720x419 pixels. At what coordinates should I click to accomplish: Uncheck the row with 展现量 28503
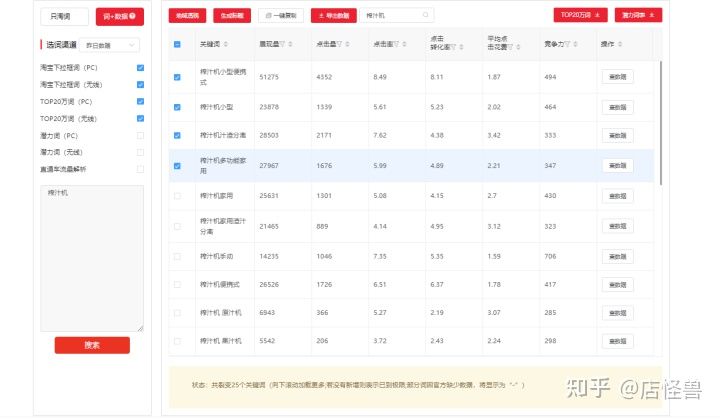pyautogui.click(x=177, y=136)
